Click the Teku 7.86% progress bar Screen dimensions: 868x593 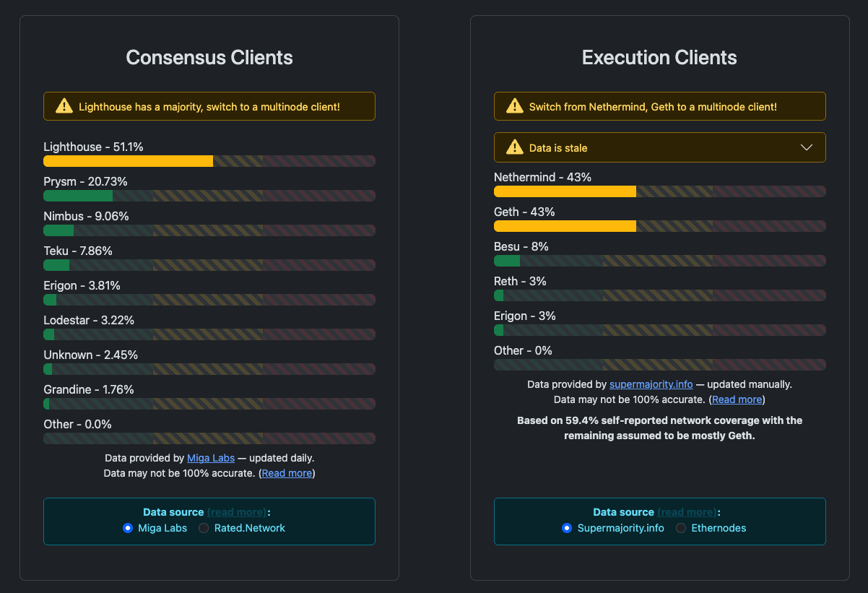pos(209,265)
